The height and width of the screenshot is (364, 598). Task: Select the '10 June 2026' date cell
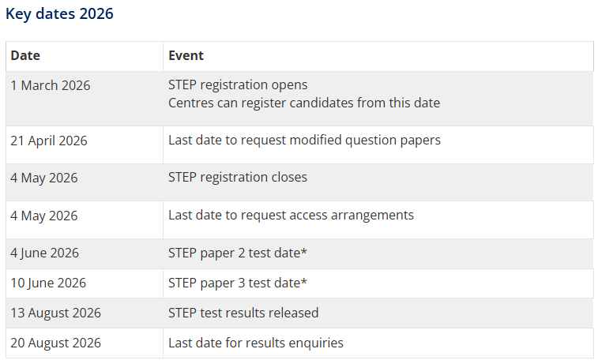48,283
